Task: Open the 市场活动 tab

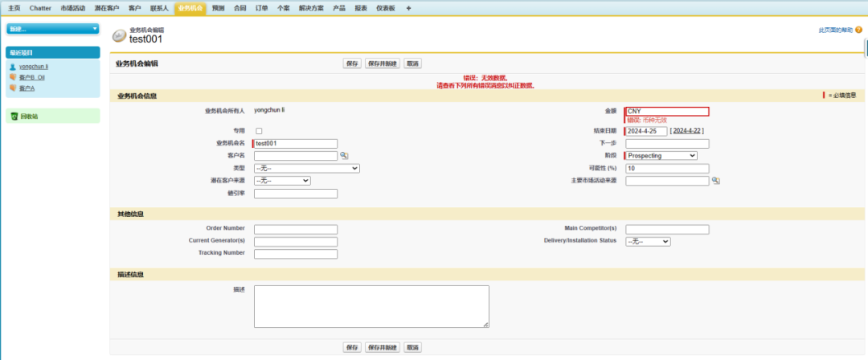Action: point(72,8)
